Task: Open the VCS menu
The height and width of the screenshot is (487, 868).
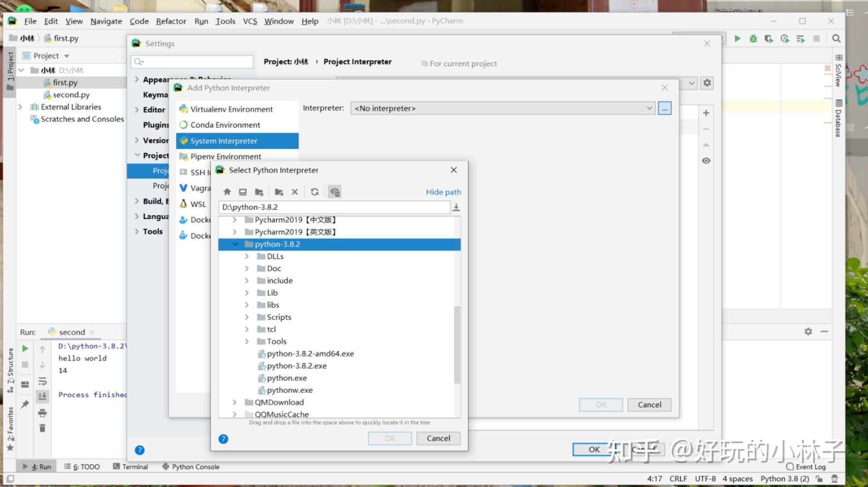Action: click(x=249, y=21)
